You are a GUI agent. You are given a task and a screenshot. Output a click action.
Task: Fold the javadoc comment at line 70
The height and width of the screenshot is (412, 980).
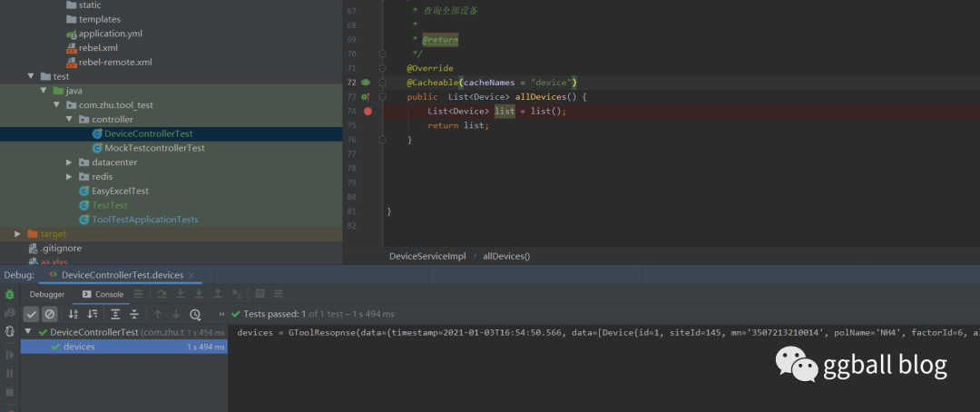tap(383, 54)
